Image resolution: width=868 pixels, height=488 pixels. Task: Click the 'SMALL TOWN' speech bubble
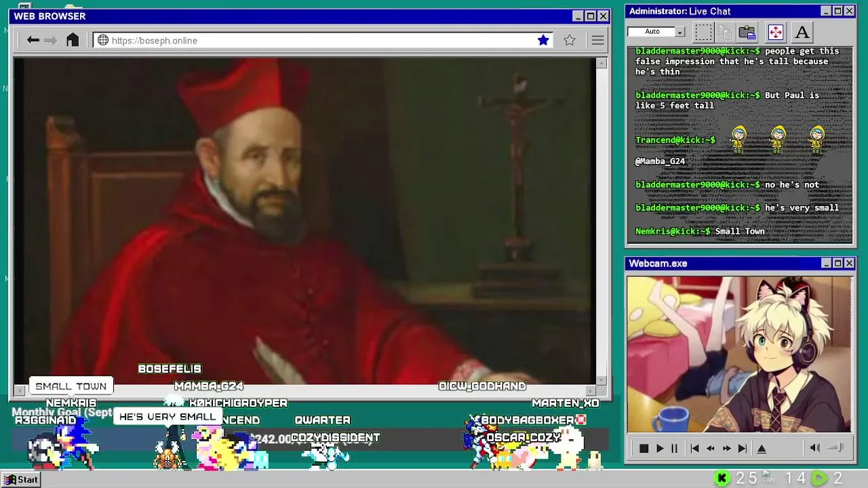[x=71, y=386]
